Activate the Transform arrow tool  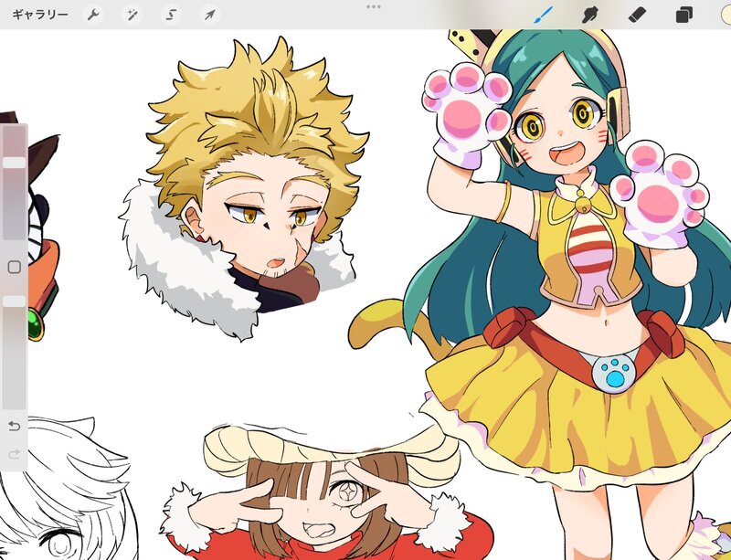210,15
